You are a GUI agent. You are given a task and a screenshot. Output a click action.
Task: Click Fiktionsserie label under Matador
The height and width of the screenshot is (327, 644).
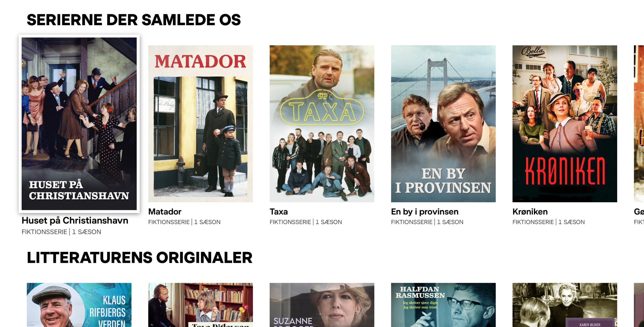[169, 222]
